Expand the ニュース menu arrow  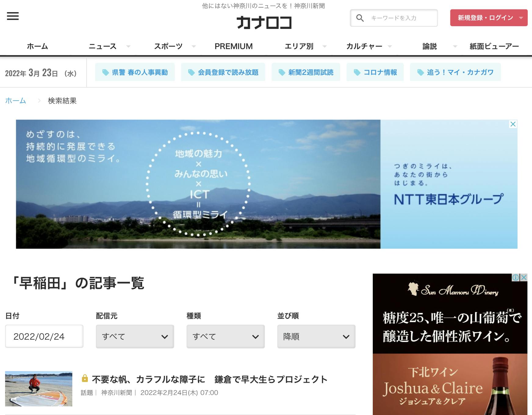click(128, 46)
